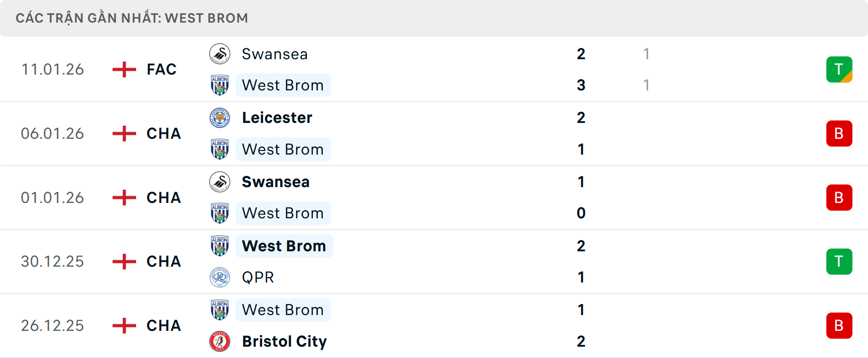Expand the FAC competition entry
868x358 pixels.
[160, 69]
